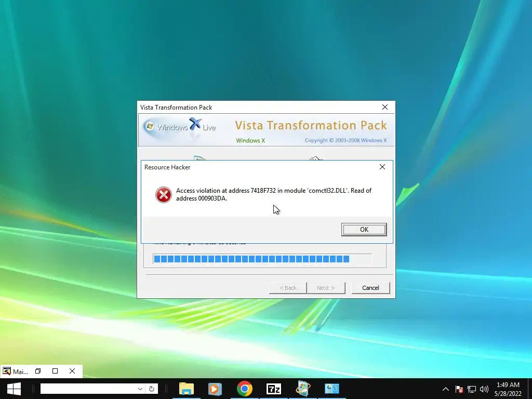Click the Next button in the installer

tap(326, 288)
